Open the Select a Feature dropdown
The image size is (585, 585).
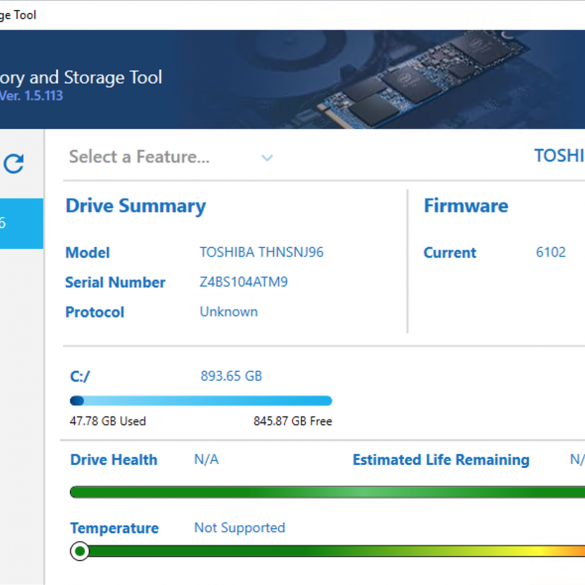click(171, 157)
